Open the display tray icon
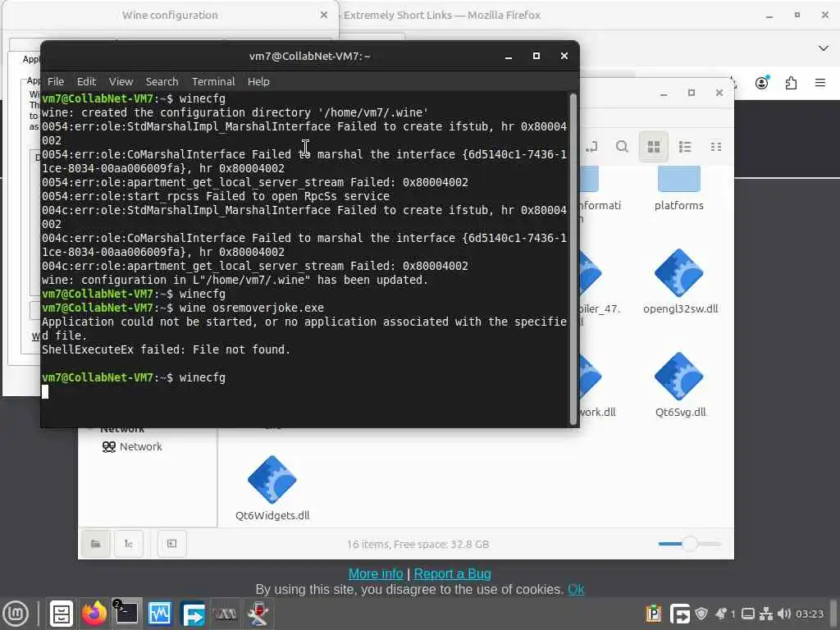This screenshot has height=630, width=840. coord(748,614)
